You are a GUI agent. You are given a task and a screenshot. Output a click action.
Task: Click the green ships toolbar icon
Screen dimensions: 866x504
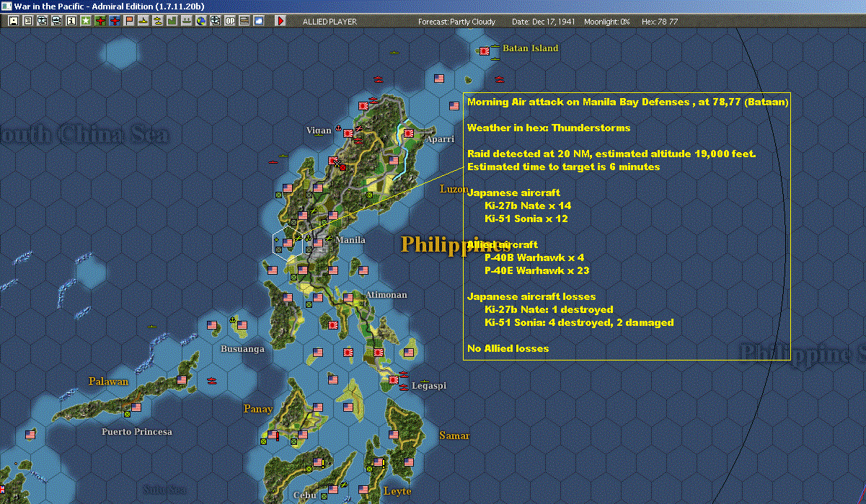click(x=186, y=21)
